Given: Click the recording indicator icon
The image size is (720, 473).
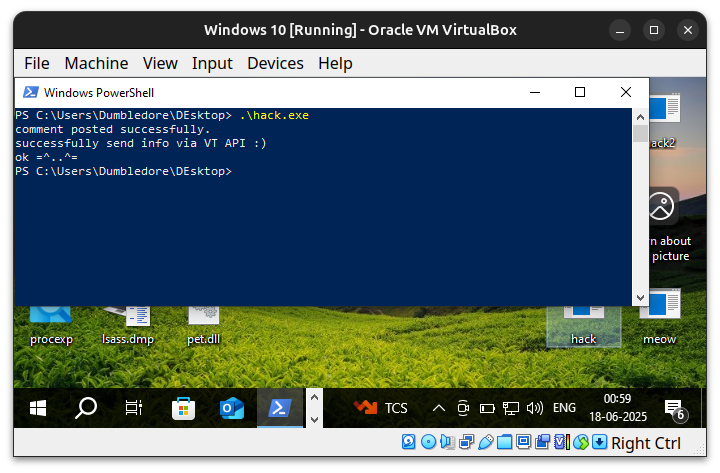Looking at the screenshot, I should click(x=542, y=442).
